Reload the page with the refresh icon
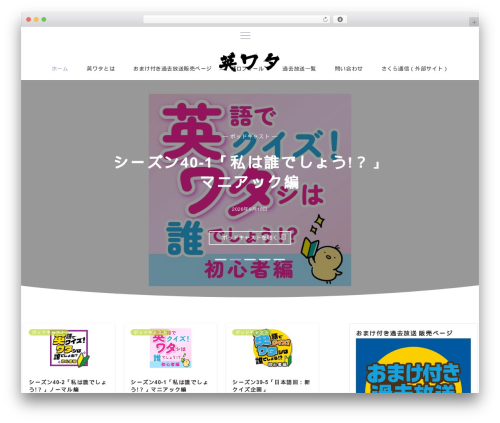500x423 pixels. pos(325,20)
